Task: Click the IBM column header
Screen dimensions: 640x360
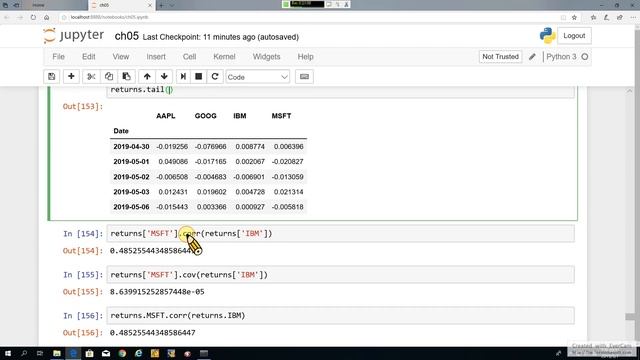Action: click(x=240, y=116)
